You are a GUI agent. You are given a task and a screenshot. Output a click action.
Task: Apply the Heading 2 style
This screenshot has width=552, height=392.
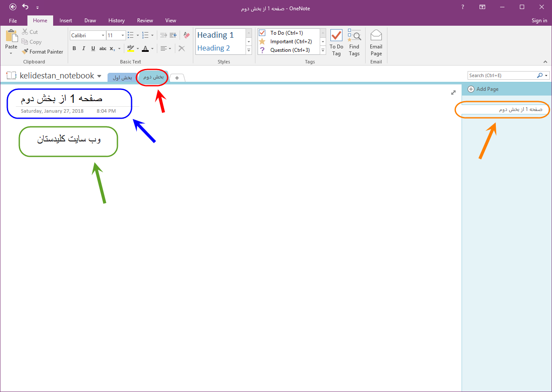pyautogui.click(x=220, y=48)
